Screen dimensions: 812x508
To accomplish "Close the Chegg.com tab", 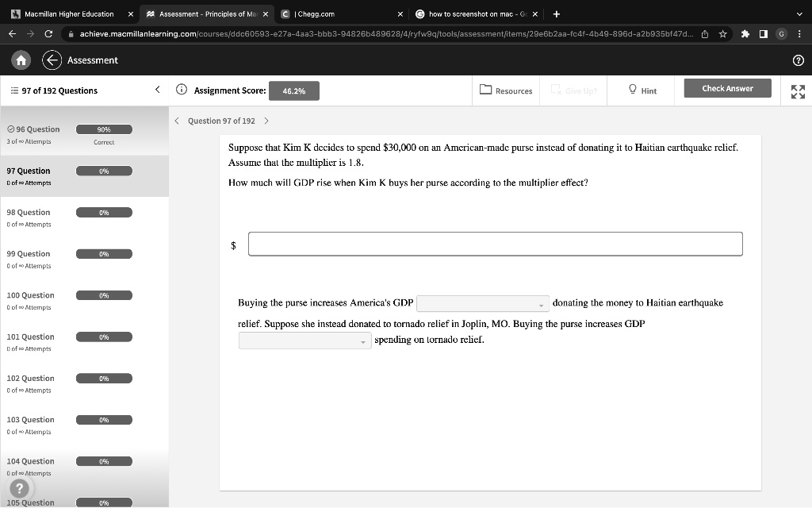I will pyautogui.click(x=400, y=14).
